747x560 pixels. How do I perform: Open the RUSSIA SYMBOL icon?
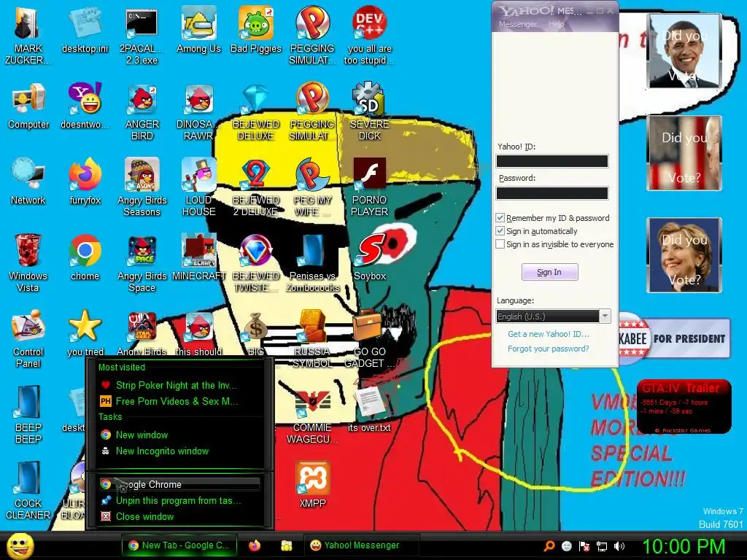312,339
